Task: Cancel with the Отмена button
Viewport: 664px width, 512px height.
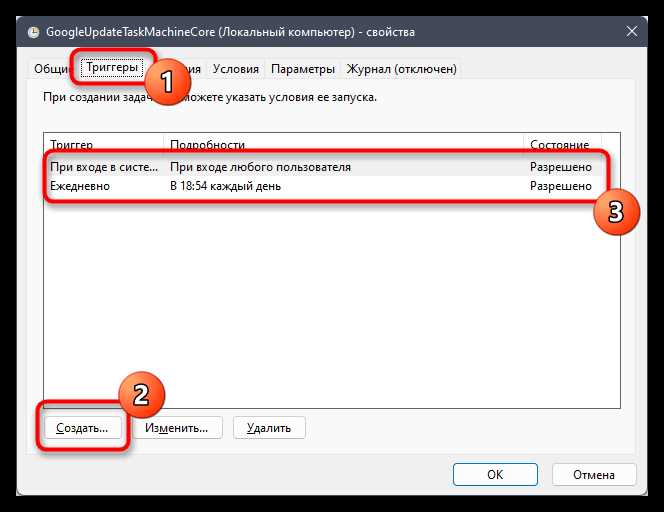Action: (x=594, y=474)
